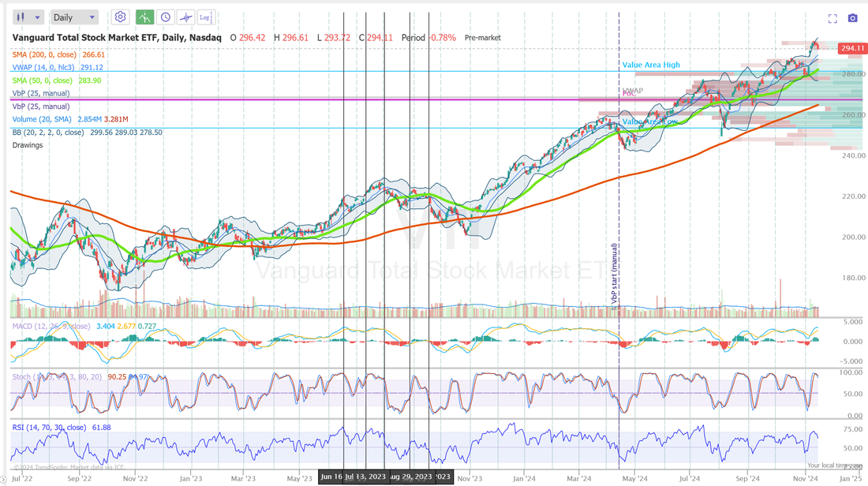
Task: Select the VWAP (14, 0, hlc3) indicator label
Action: click(x=46, y=68)
